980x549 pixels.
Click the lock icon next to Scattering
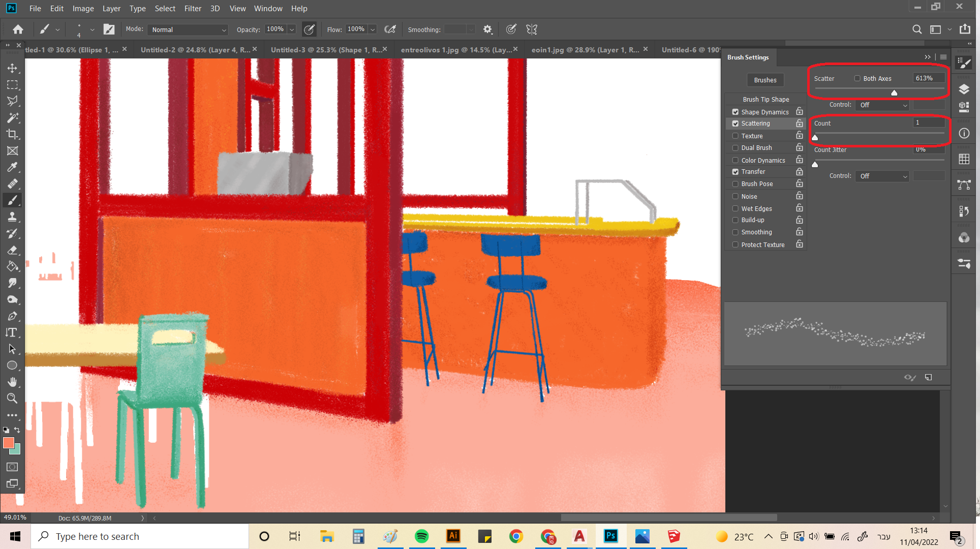pyautogui.click(x=799, y=123)
